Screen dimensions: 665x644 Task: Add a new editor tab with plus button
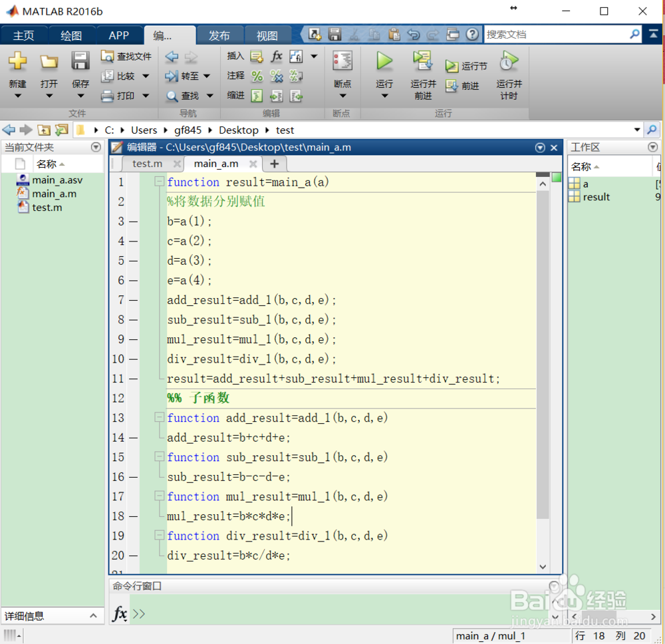coord(275,164)
